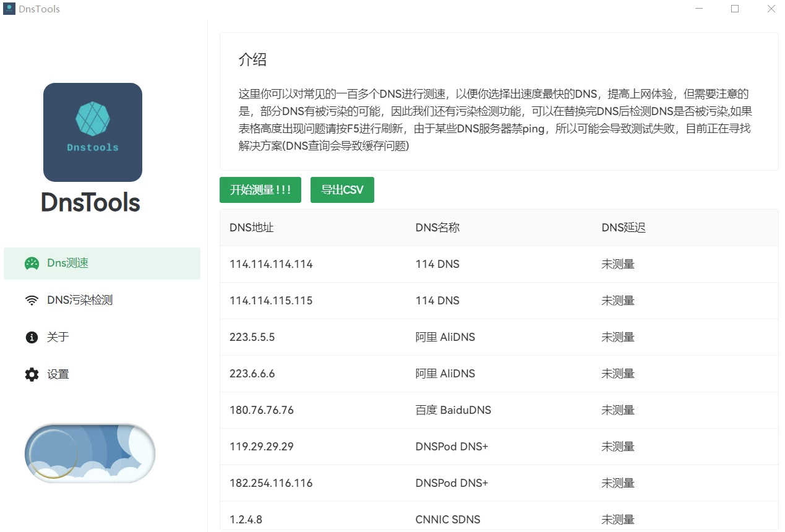Click the DnsTools icon in the title bar
Image resolution: width=785 pixels, height=532 pixels.
point(9,9)
